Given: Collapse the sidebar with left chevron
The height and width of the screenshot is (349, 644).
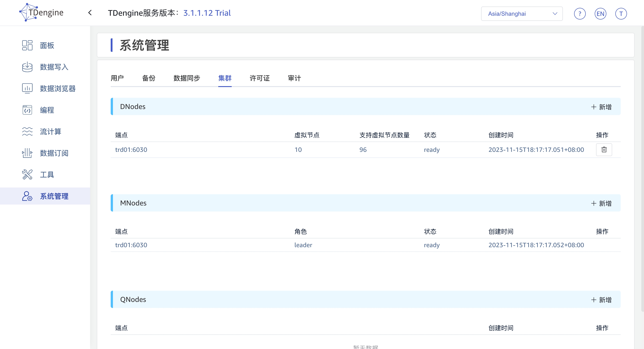Looking at the screenshot, I should point(90,13).
